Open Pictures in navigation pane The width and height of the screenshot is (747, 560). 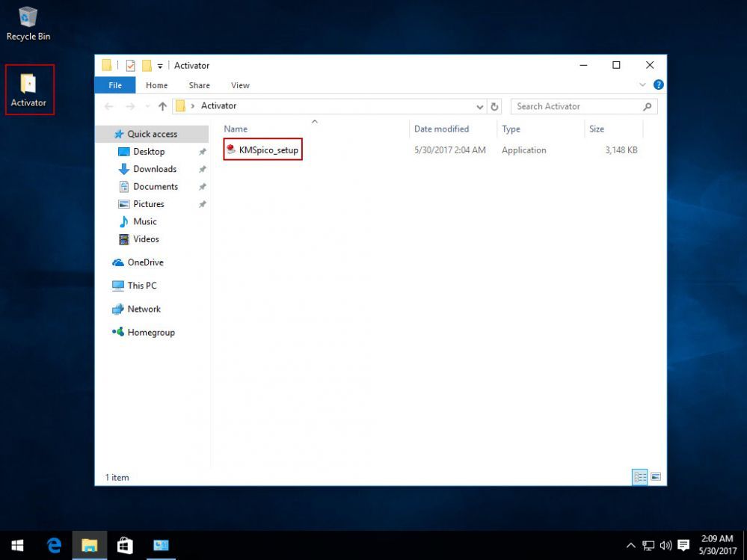pos(149,204)
